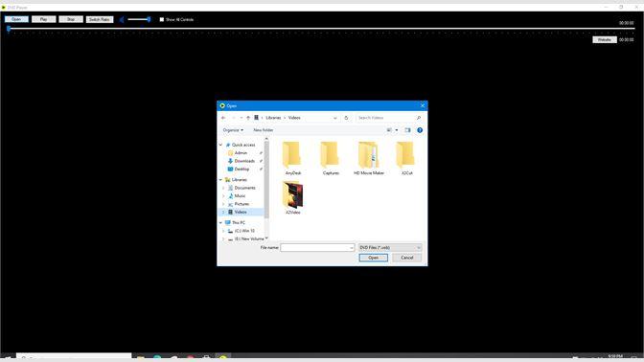Viewport: 644px width, 362px height.
Task: Open the view options dropdown arrow
Action: 397,130
